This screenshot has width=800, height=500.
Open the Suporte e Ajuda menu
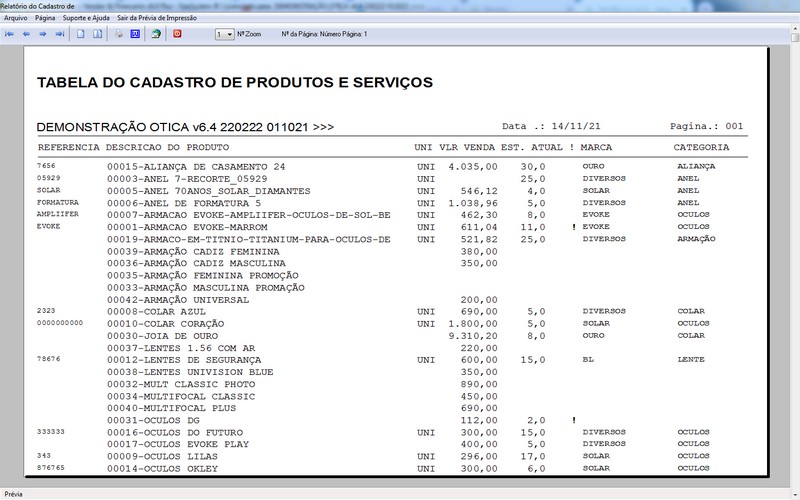pyautogui.click(x=86, y=18)
